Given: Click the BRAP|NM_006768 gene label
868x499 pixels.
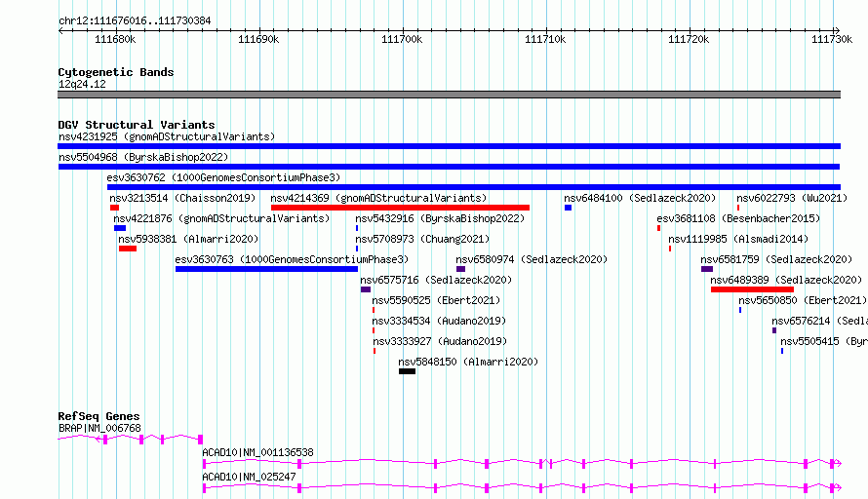Looking at the screenshot, I should click(x=99, y=428).
